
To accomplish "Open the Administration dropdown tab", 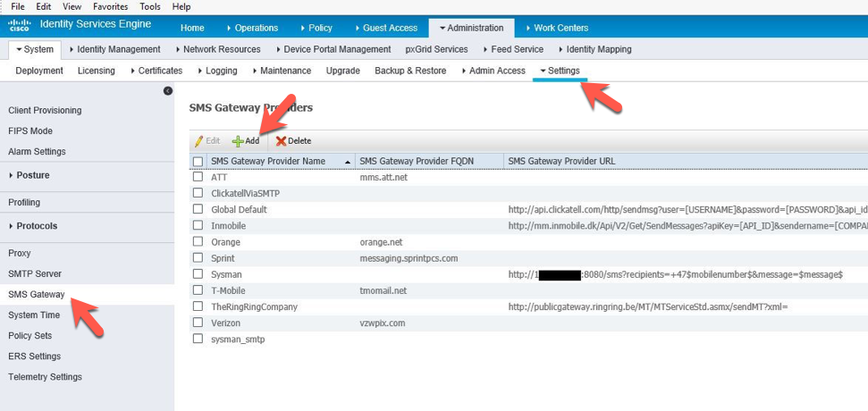I will point(471,28).
